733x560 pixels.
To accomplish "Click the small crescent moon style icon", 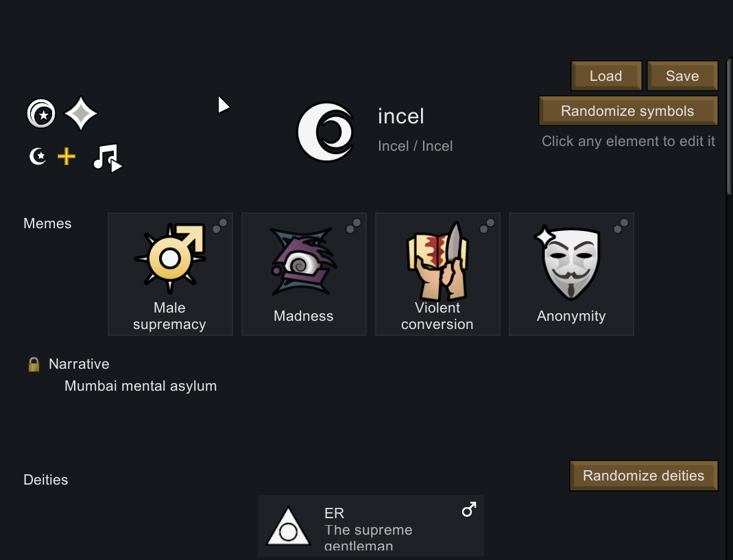I will tap(38, 157).
